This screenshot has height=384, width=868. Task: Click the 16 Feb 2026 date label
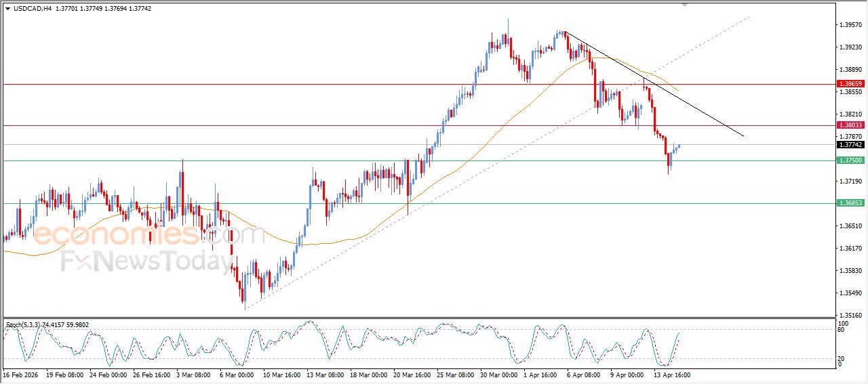tap(21, 375)
